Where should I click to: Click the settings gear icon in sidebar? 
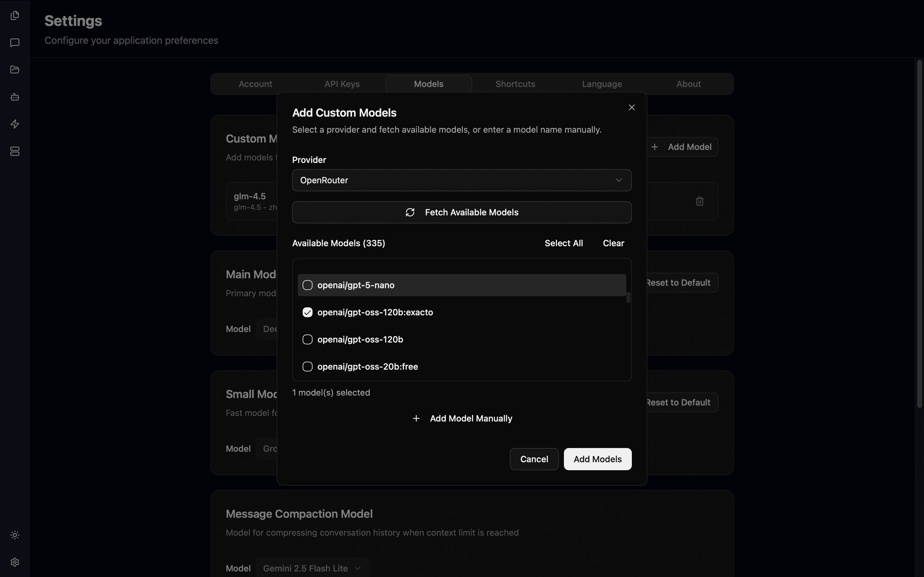15,562
